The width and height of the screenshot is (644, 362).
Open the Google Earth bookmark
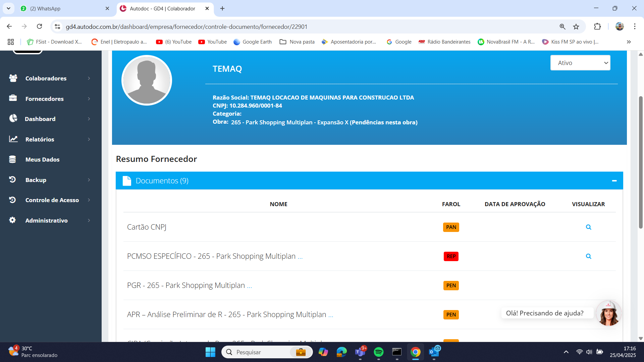[253, 42]
